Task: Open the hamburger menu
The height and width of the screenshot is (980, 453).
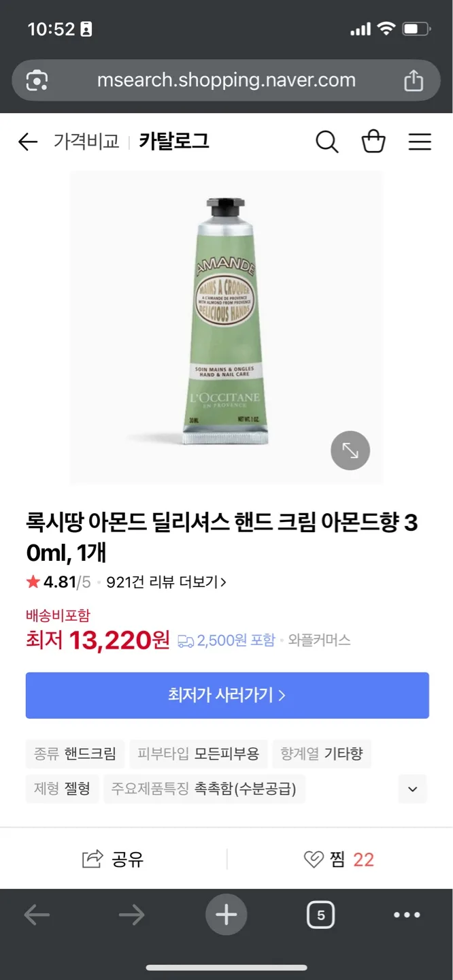Action: click(420, 142)
